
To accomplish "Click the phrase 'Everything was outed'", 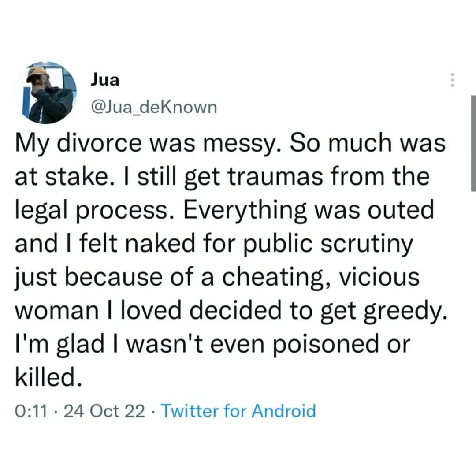I will [x=309, y=211].
